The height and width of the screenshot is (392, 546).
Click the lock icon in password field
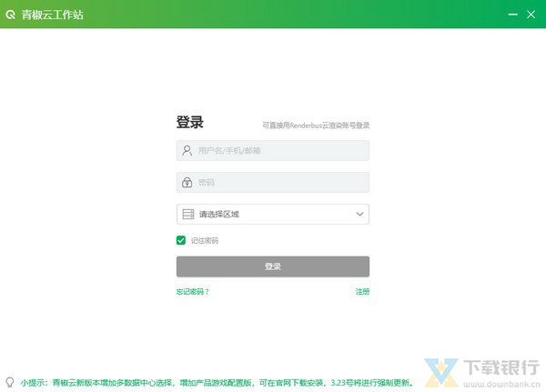click(x=187, y=182)
